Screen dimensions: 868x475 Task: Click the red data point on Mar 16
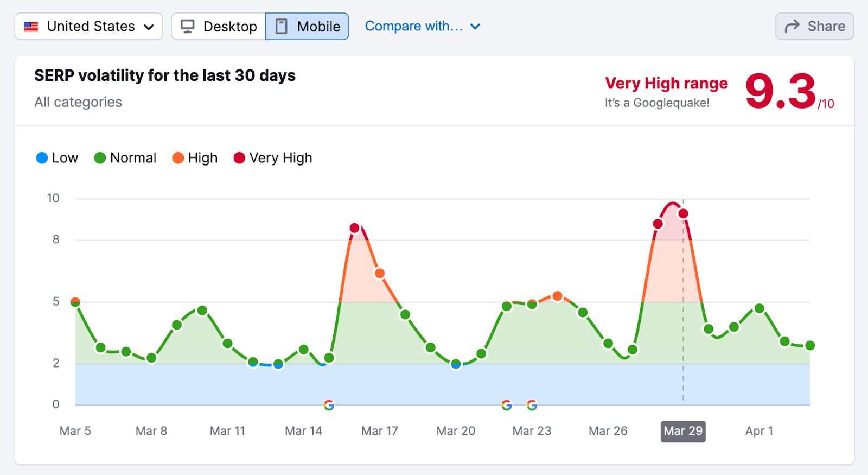[x=354, y=228]
